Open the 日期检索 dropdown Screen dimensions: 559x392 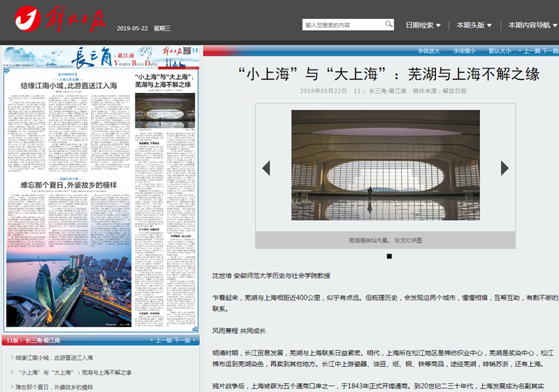click(x=423, y=25)
